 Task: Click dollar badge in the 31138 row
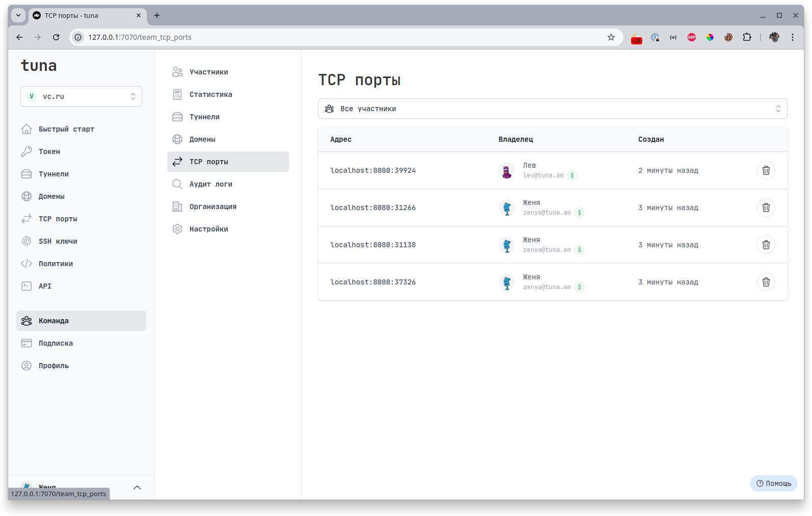(x=579, y=250)
